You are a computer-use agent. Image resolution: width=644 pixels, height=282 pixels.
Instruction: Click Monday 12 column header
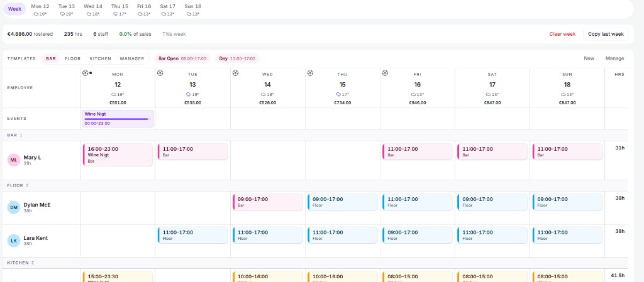[118, 88]
